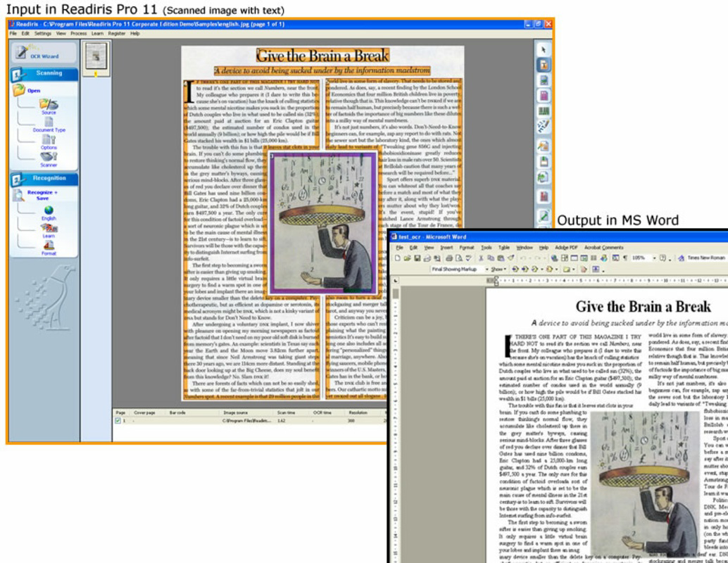
Task: Click the rotate page icon in Readiris
Action: pyautogui.click(x=544, y=177)
